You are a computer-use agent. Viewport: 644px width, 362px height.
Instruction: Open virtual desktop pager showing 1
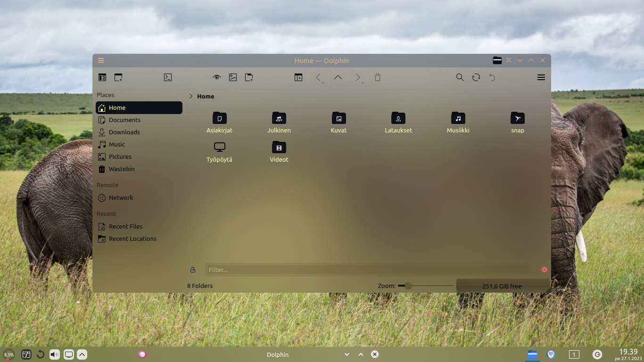click(x=574, y=354)
